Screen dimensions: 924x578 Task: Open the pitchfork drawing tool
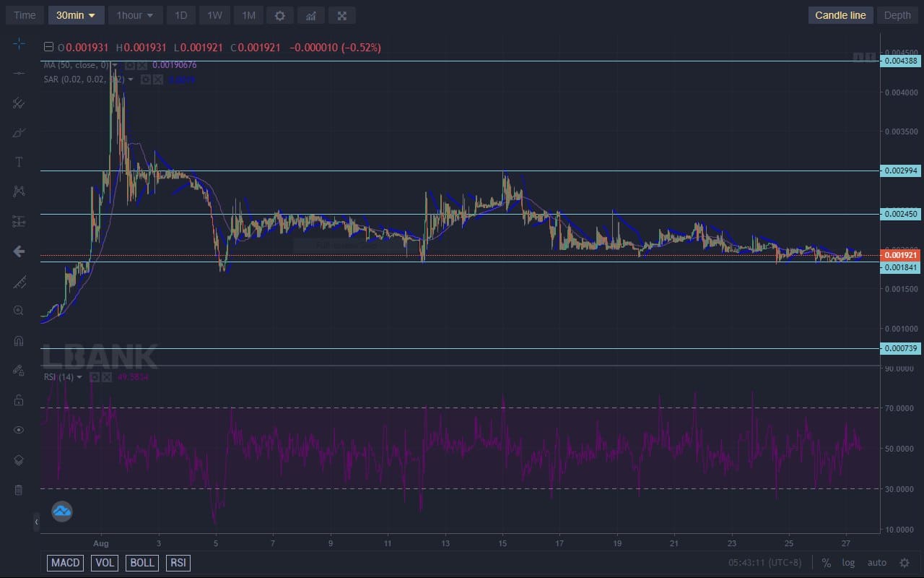tap(19, 103)
